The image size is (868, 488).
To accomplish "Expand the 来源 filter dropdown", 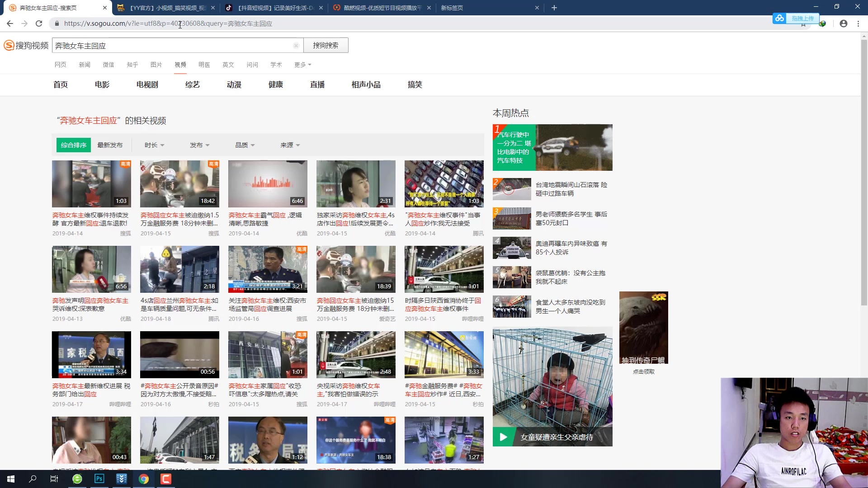I will tap(290, 145).
